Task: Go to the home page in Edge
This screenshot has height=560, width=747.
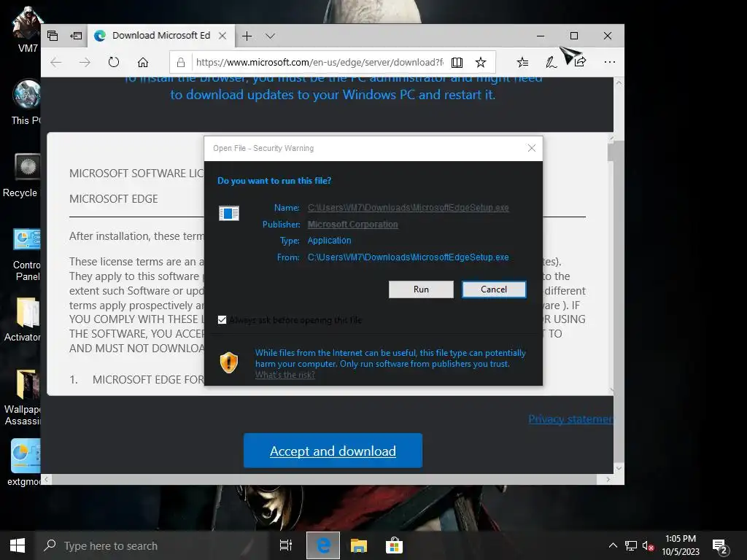Action: point(143,63)
